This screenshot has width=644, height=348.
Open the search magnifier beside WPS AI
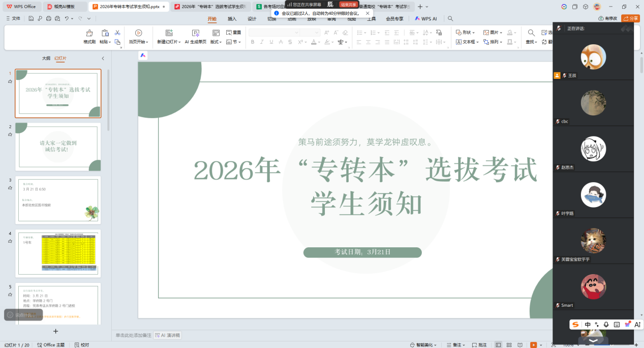tap(450, 18)
